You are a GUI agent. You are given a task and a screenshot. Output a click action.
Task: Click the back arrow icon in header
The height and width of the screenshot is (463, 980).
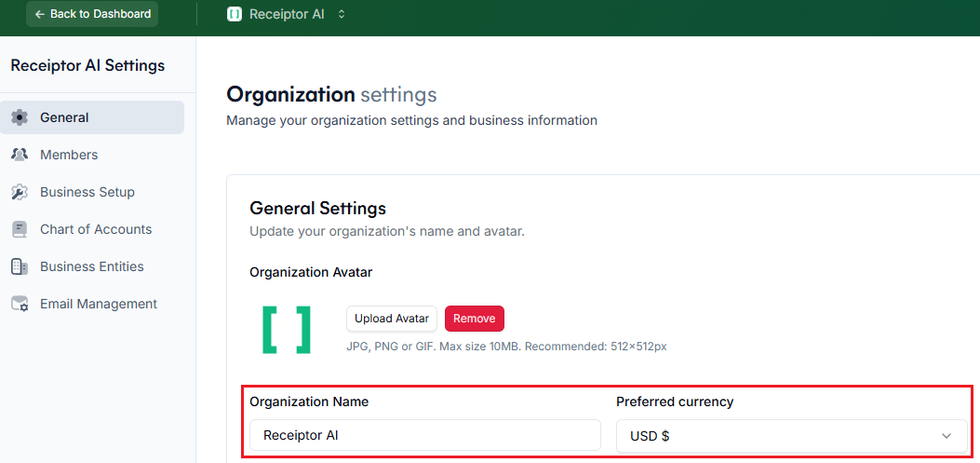(40, 14)
